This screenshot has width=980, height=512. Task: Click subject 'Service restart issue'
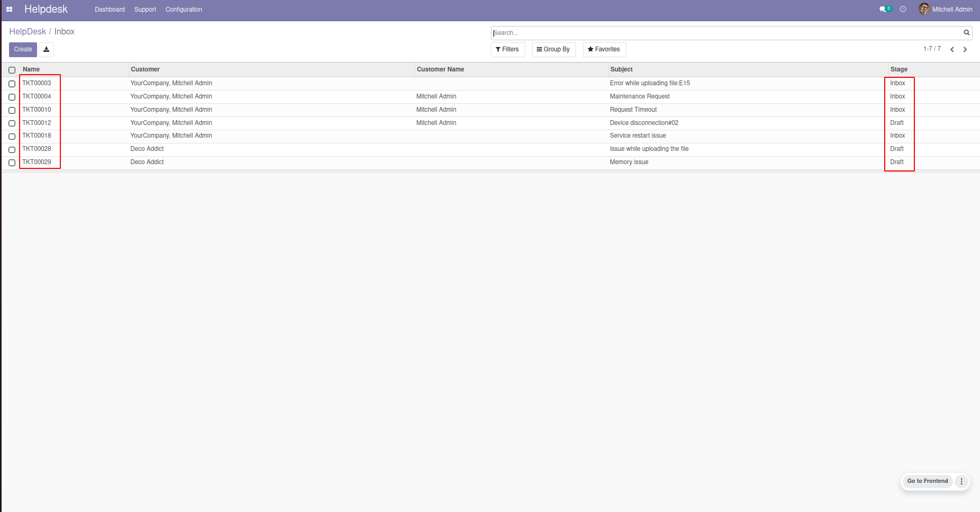tap(637, 136)
